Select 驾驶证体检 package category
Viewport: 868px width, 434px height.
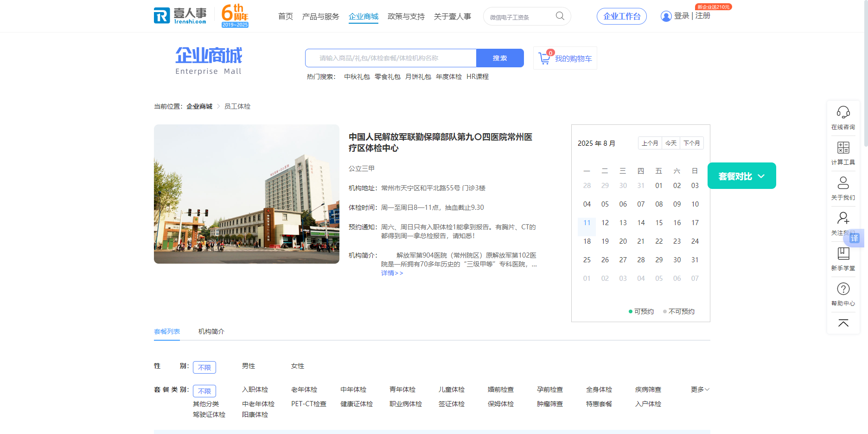209,415
